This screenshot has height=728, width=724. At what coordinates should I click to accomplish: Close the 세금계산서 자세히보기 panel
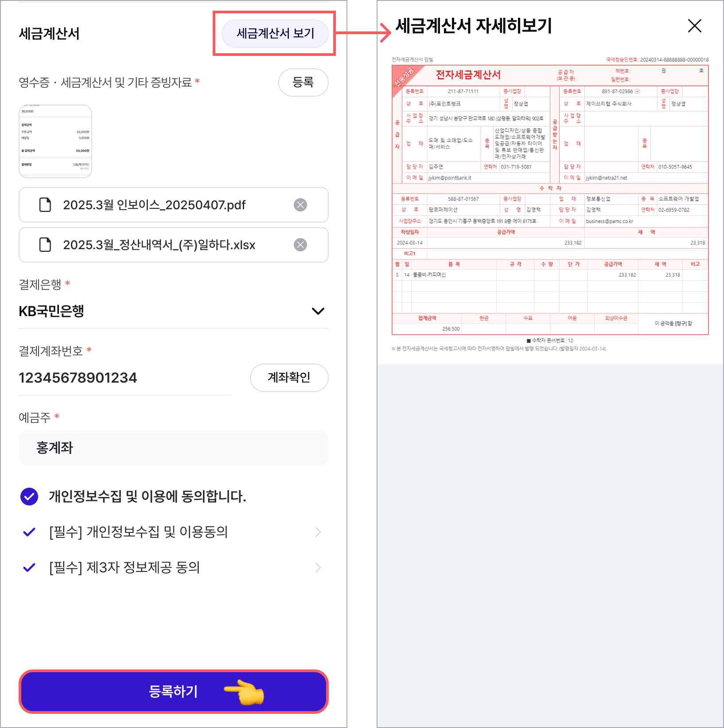694,26
